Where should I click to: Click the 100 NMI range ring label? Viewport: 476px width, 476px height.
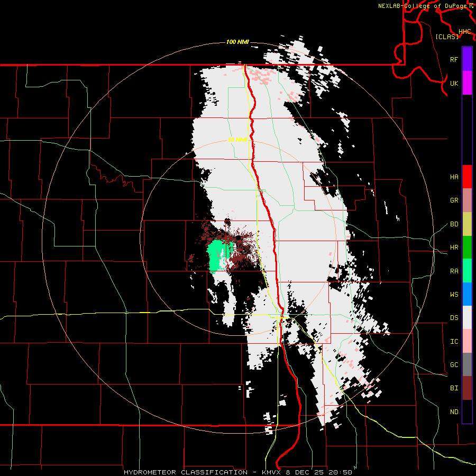[x=237, y=42]
